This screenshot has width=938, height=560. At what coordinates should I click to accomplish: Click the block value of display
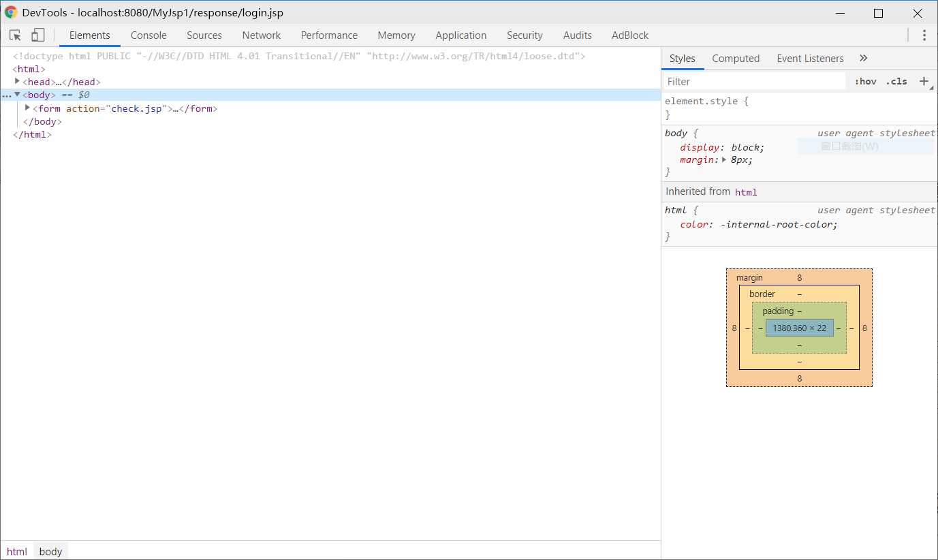click(x=745, y=147)
